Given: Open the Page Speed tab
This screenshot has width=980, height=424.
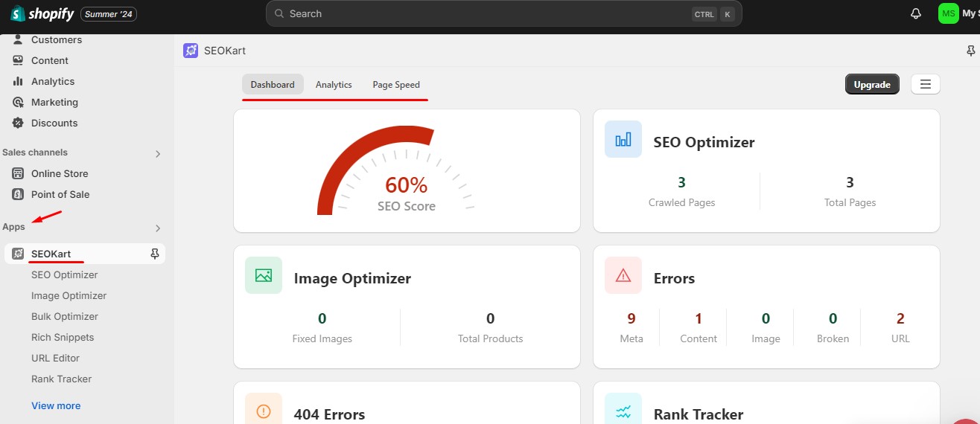Looking at the screenshot, I should pos(396,85).
